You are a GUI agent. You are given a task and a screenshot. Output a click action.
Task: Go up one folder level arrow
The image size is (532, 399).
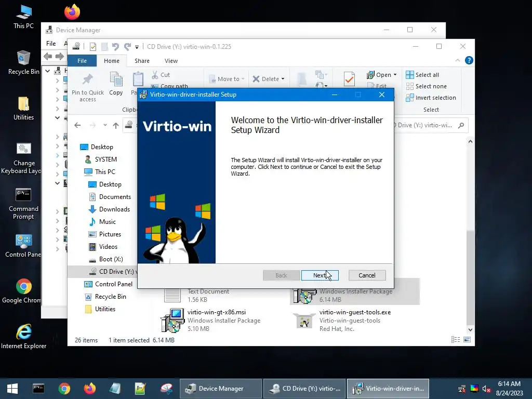116,126
